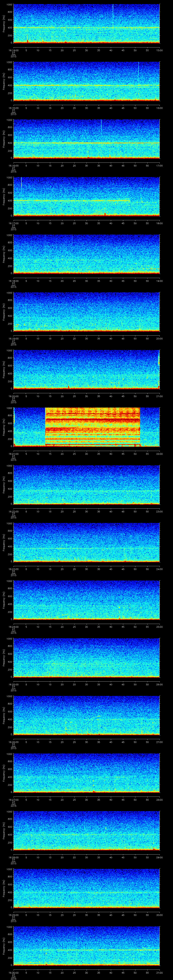Click the 45-second tick label of 16:26 panel
The width and height of the screenshot is (173, 980).
pyautogui.click(x=123, y=742)
